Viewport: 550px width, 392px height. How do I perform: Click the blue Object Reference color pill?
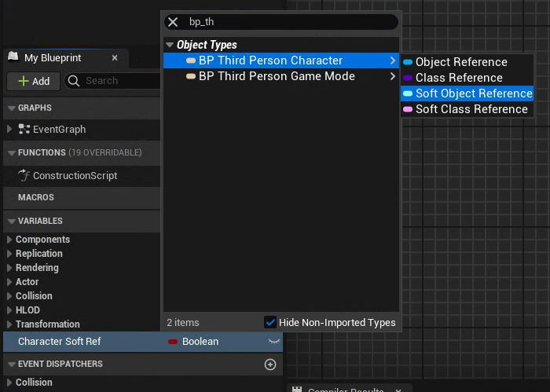click(408, 62)
